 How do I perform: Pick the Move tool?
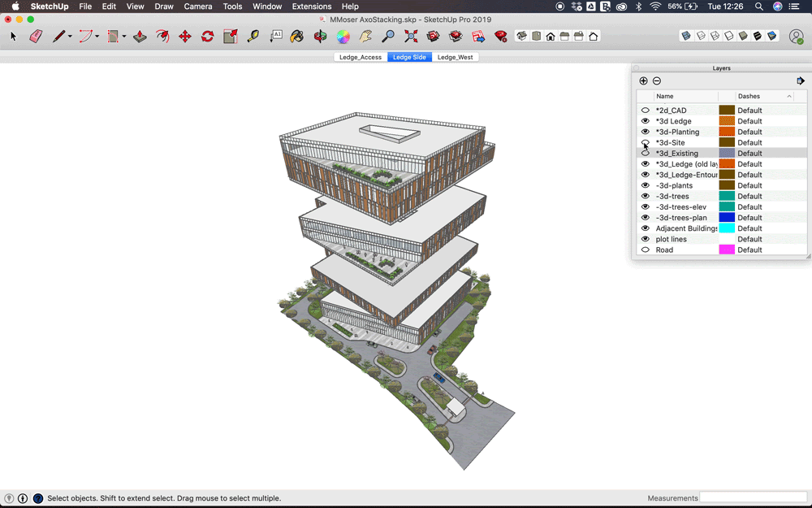click(184, 36)
